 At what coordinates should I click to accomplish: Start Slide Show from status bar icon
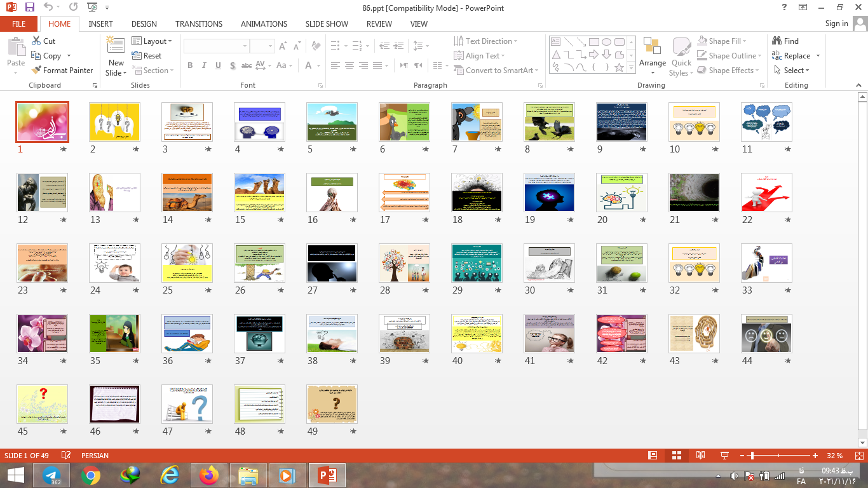724,456
